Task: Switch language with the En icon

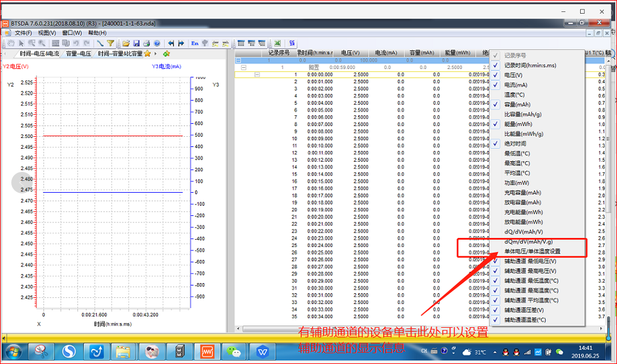Action: click(195, 43)
